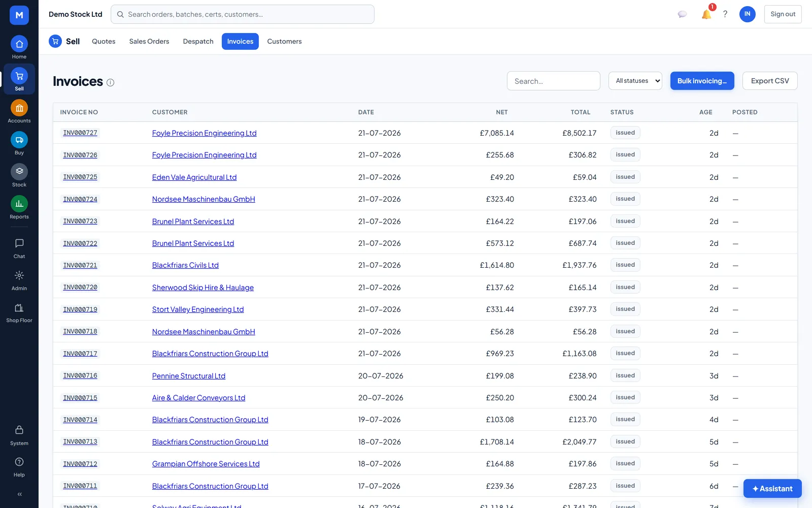Open the All statuses dropdown
This screenshot has height=508, width=812.
pos(635,81)
